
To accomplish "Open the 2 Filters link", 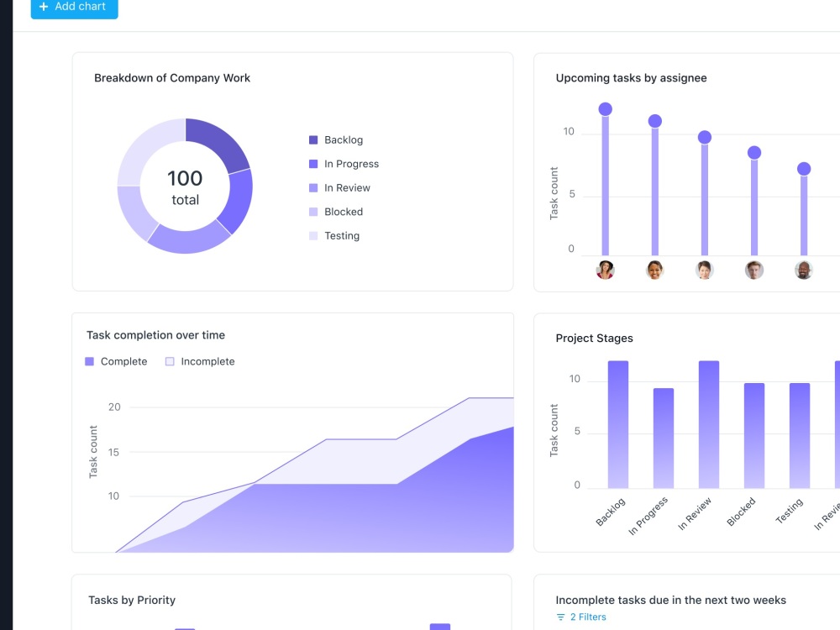I will (x=588, y=617).
